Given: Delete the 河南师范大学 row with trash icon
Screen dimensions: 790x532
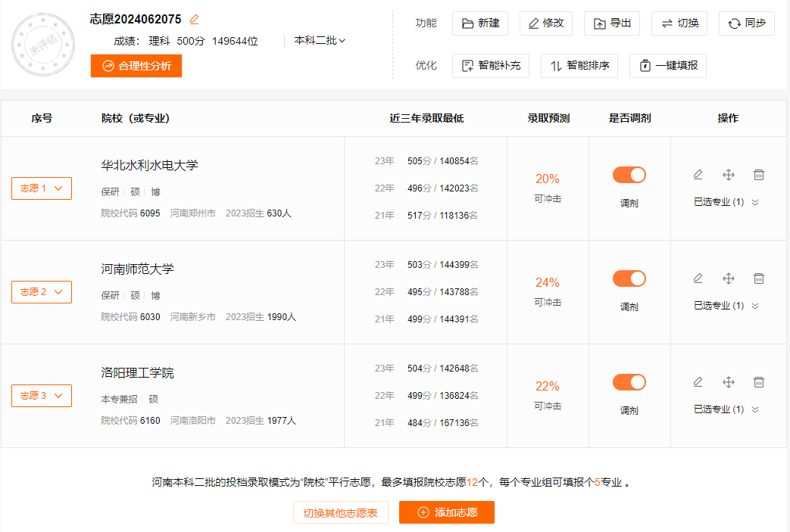Looking at the screenshot, I should (x=759, y=278).
